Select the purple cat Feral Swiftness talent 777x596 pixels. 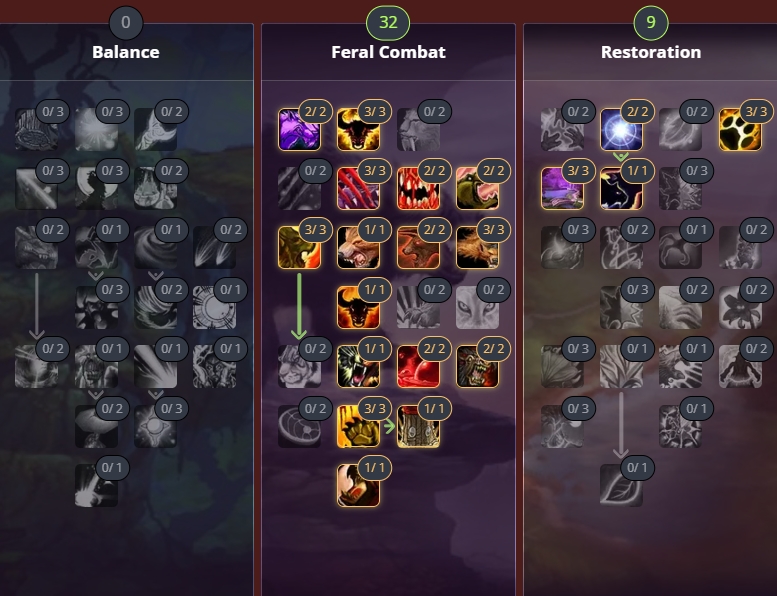299,129
